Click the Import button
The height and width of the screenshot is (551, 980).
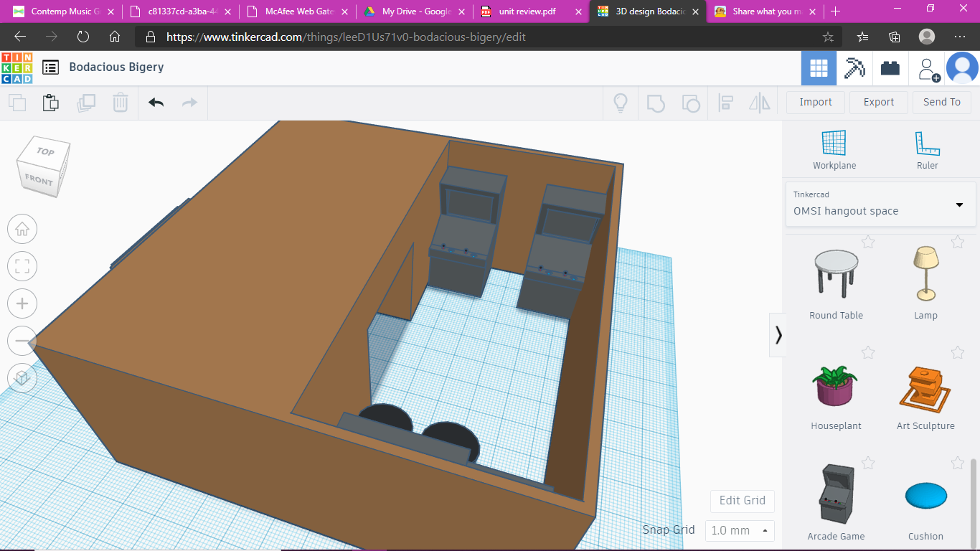coord(816,102)
